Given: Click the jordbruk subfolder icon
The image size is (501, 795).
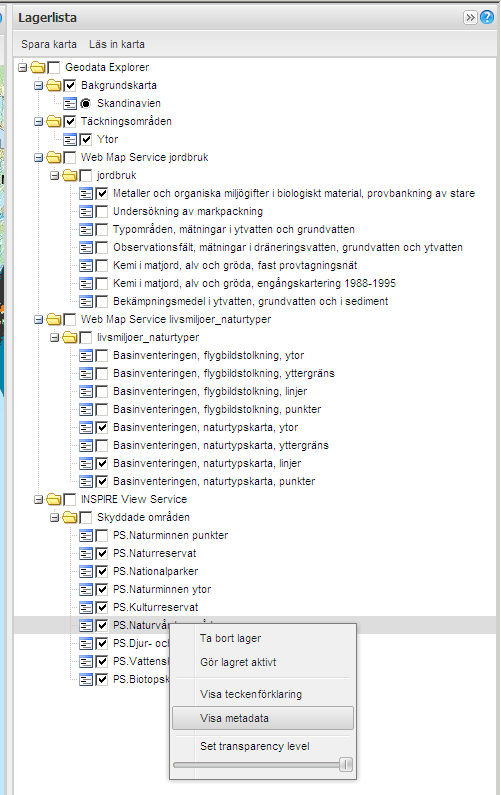Looking at the screenshot, I should coord(70,175).
